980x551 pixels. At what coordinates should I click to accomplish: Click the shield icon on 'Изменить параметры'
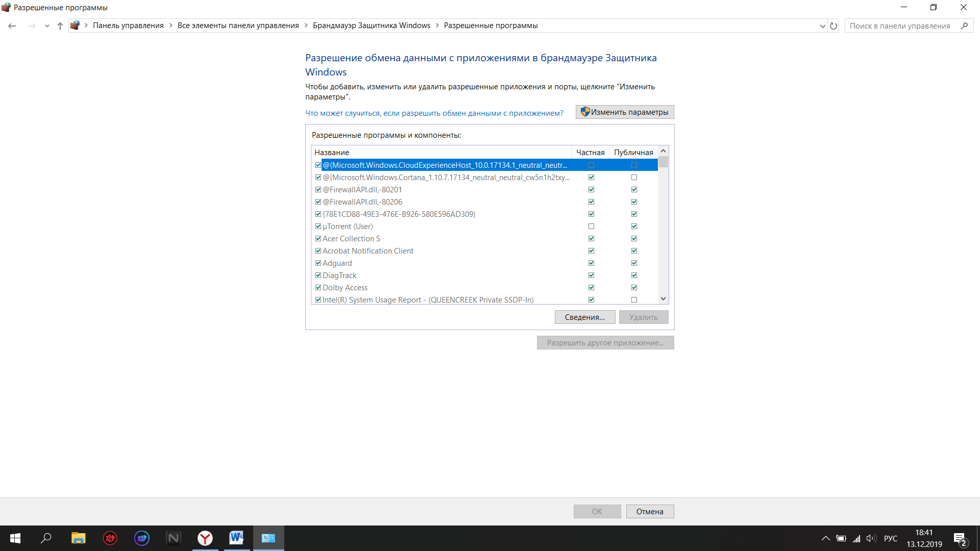[x=585, y=112]
